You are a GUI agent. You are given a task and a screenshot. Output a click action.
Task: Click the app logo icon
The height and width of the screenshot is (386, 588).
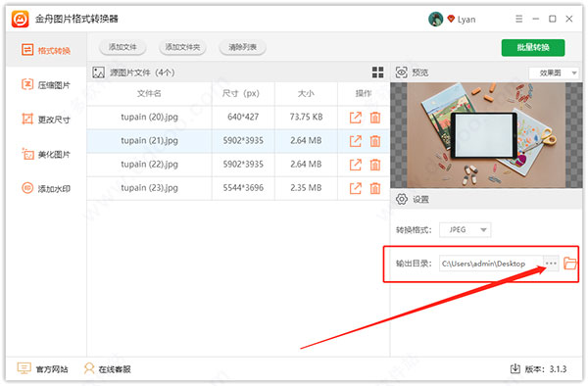click(x=20, y=19)
